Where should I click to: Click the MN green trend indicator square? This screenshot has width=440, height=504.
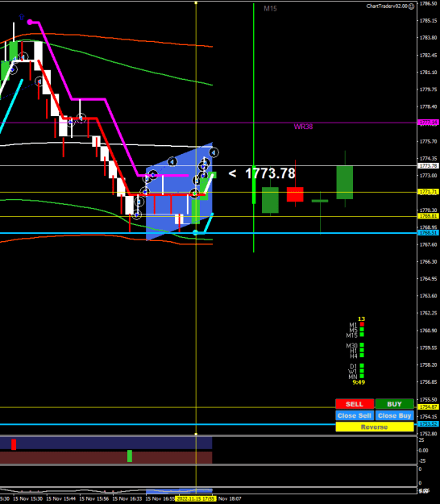[362, 376]
